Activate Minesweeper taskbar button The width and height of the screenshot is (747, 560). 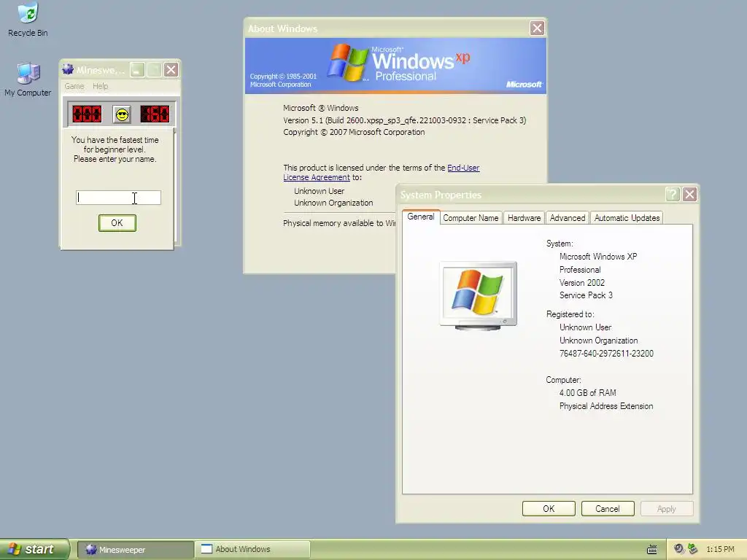[135, 550]
